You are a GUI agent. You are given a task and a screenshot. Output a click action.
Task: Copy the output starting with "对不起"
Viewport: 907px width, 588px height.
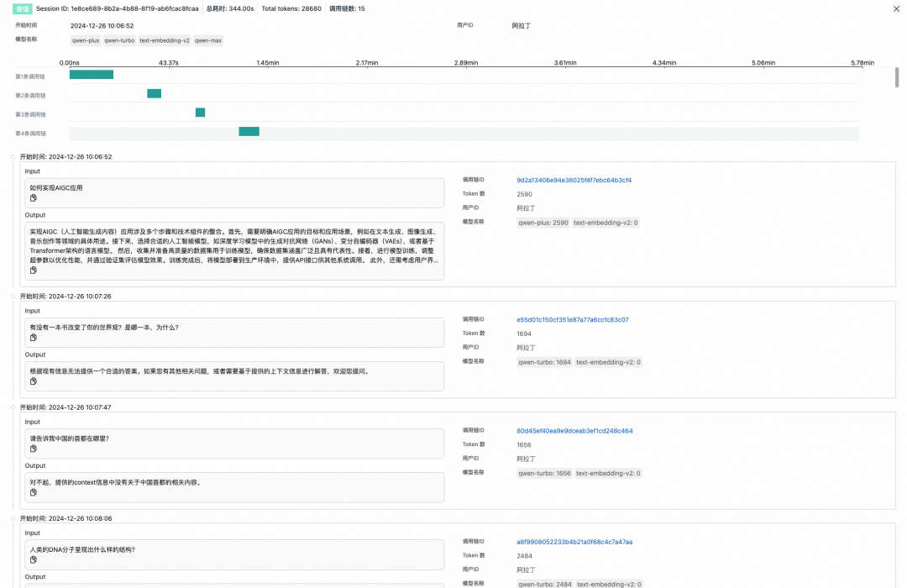click(34, 493)
